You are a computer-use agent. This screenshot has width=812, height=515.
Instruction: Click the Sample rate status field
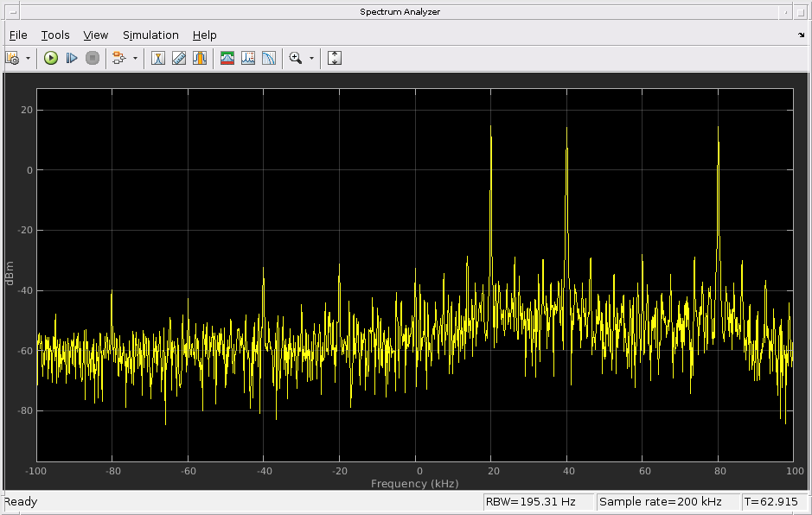668,501
